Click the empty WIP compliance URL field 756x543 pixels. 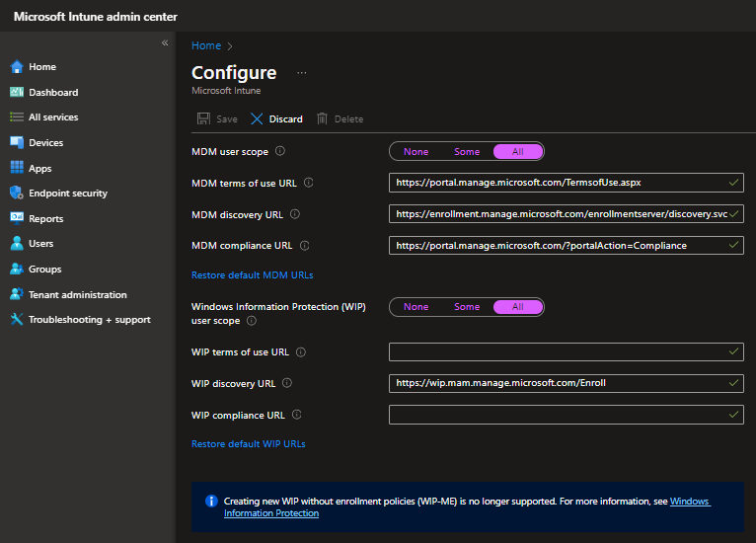pyautogui.click(x=567, y=415)
